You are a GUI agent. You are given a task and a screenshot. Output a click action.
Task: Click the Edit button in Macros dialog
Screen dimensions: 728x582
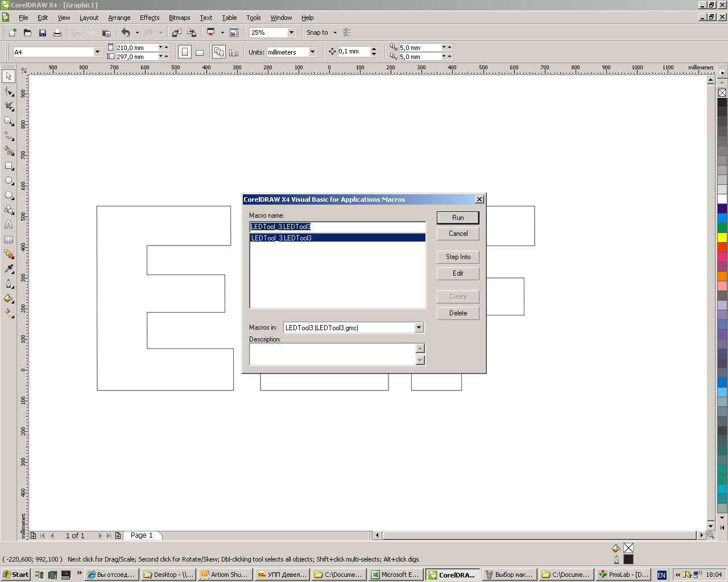click(458, 273)
